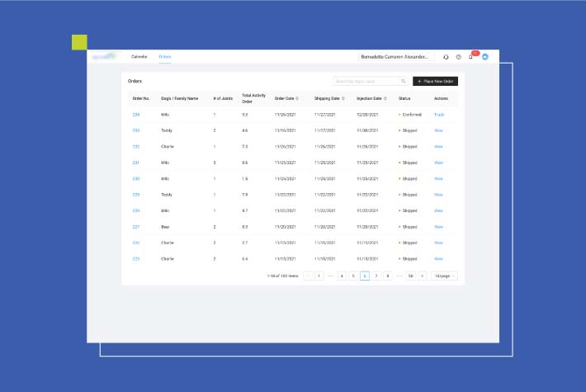Open the blue user avatar icon
Image resolution: width=586 pixels, height=392 pixels.
pos(485,57)
